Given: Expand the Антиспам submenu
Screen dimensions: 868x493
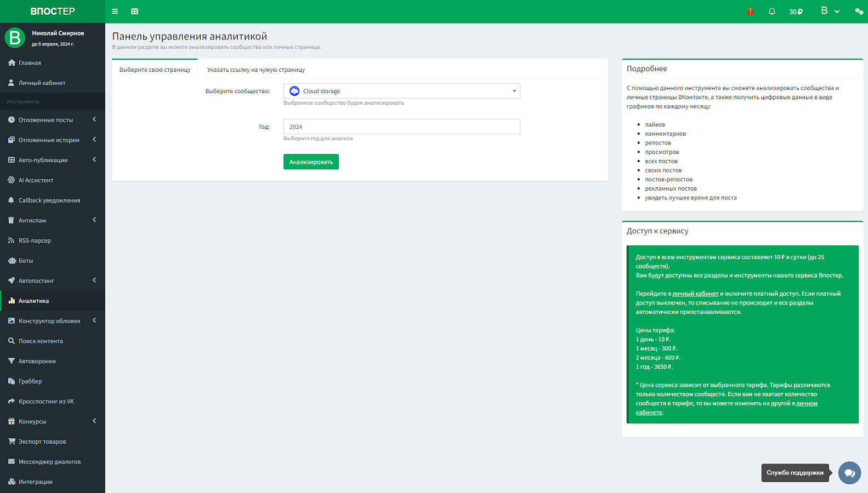Looking at the screenshot, I should point(53,220).
